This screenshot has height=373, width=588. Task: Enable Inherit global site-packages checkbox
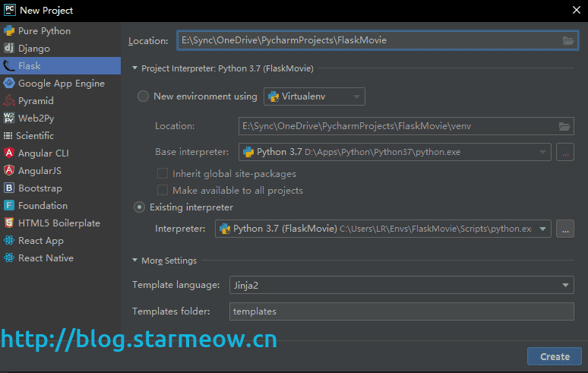(x=163, y=174)
